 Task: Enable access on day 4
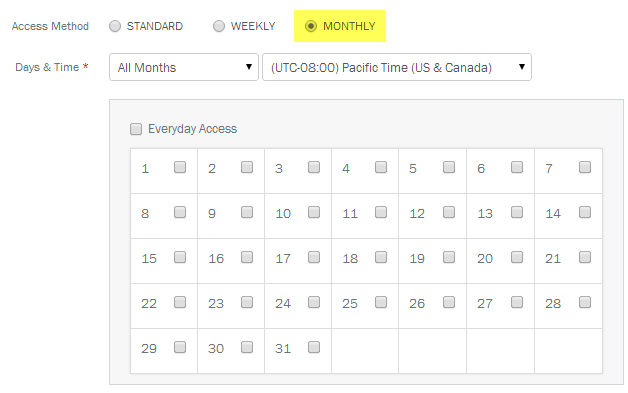coord(381,167)
